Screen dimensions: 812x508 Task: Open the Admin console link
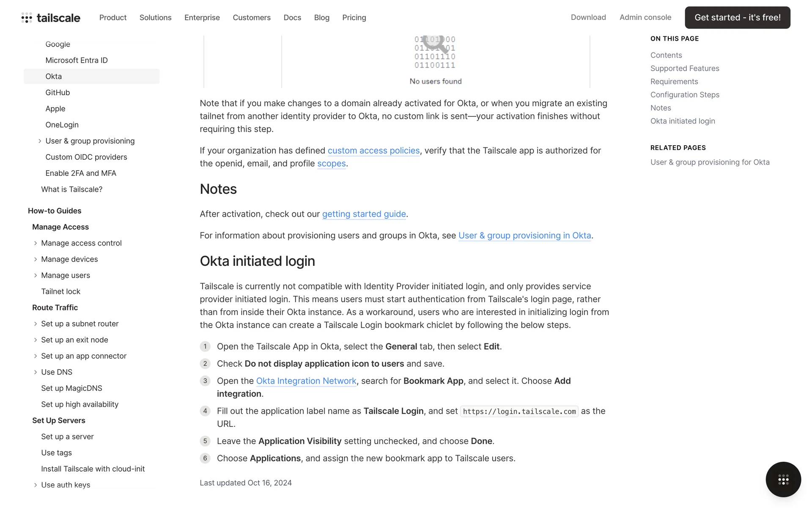click(645, 17)
